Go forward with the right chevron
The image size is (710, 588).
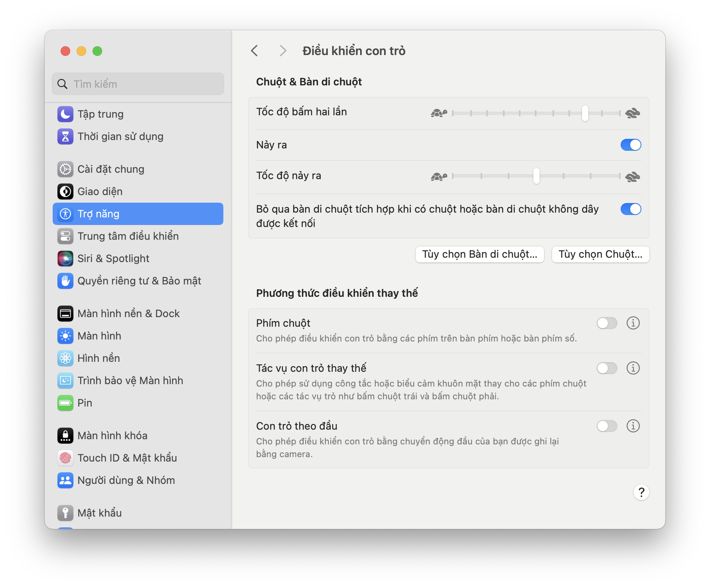point(283,51)
